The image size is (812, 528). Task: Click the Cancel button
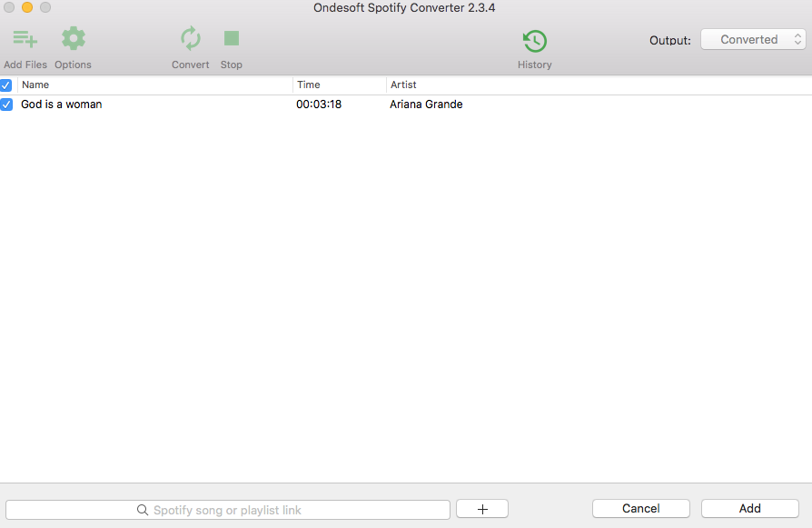click(x=641, y=508)
